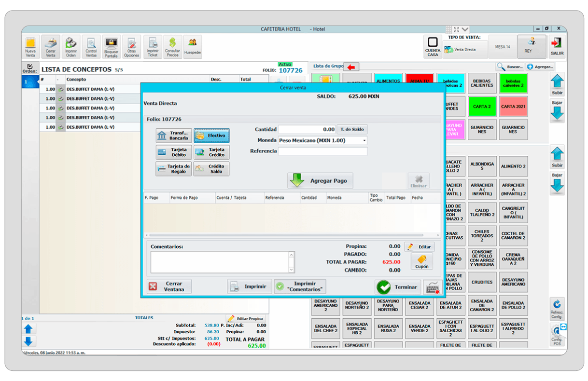This screenshot has width=588, height=381.
Task: Click the Referencia text field
Action: point(323,151)
